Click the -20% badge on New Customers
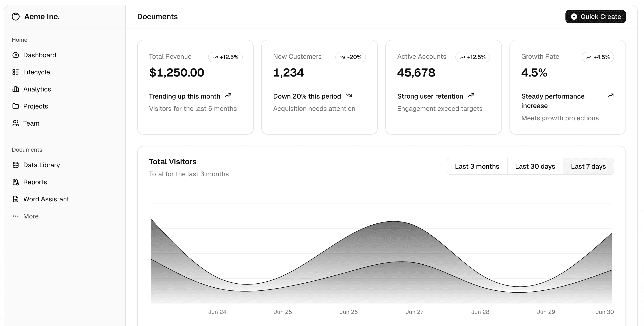The height and width of the screenshot is (326, 644). pyautogui.click(x=350, y=57)
